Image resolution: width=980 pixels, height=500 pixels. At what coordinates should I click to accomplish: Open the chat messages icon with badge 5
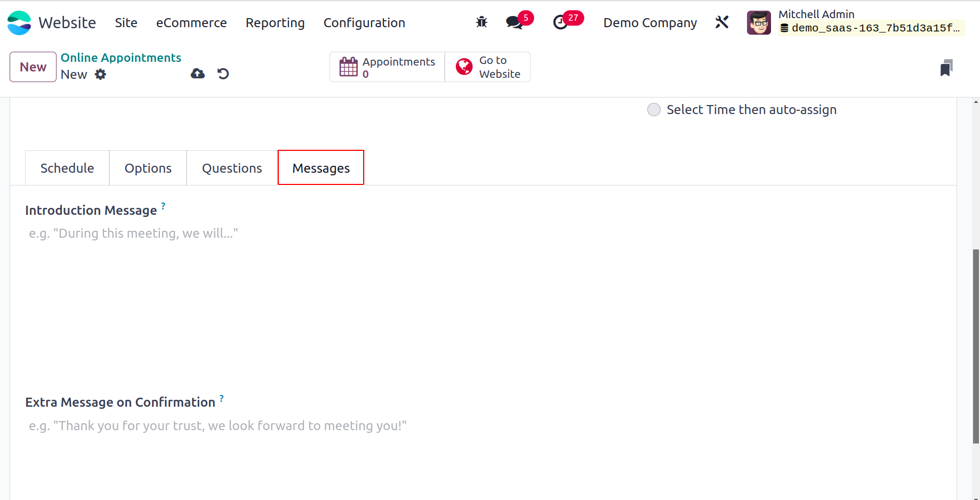[x=515, y=22]
